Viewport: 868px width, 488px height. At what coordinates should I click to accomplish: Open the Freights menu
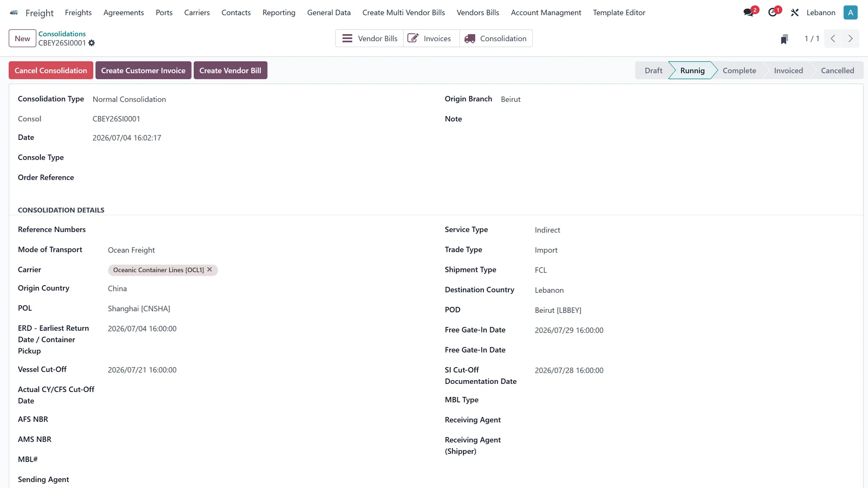click(78, 12)
